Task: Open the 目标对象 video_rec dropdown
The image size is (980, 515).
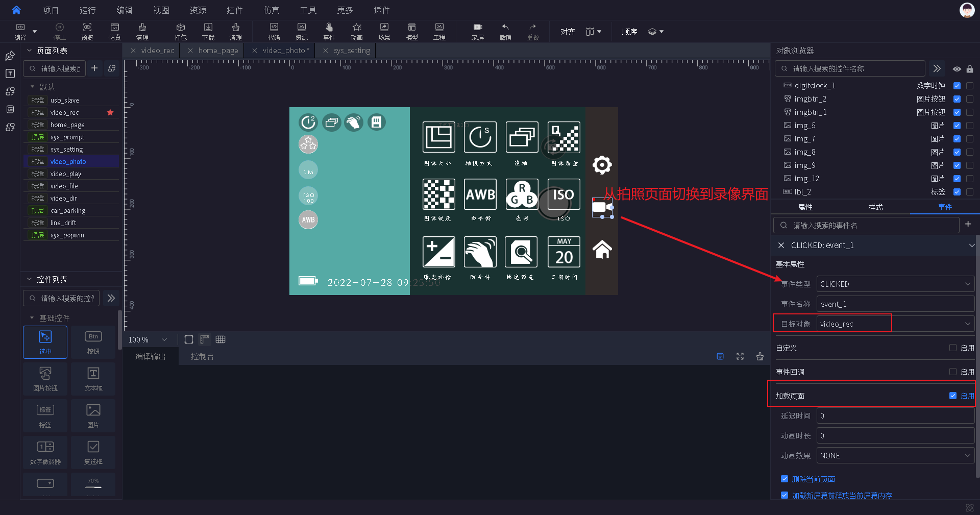Action: click(x=895, y=324)
